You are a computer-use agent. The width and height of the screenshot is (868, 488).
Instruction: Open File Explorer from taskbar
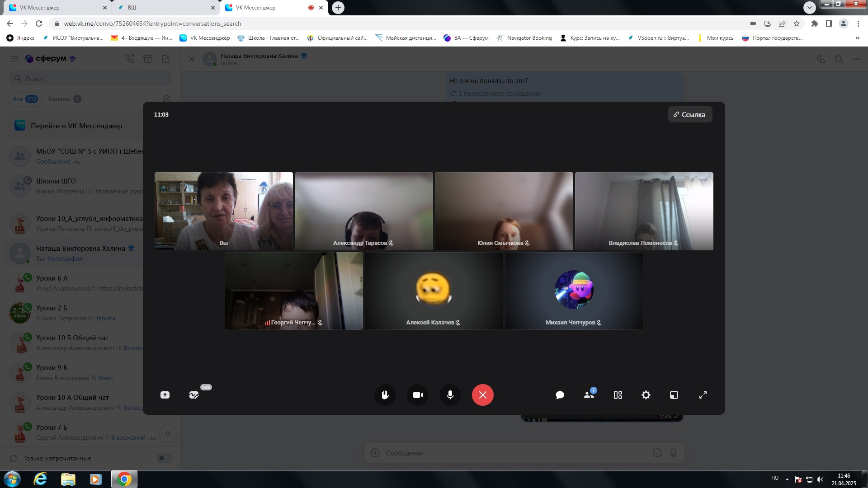coord(68,479)
